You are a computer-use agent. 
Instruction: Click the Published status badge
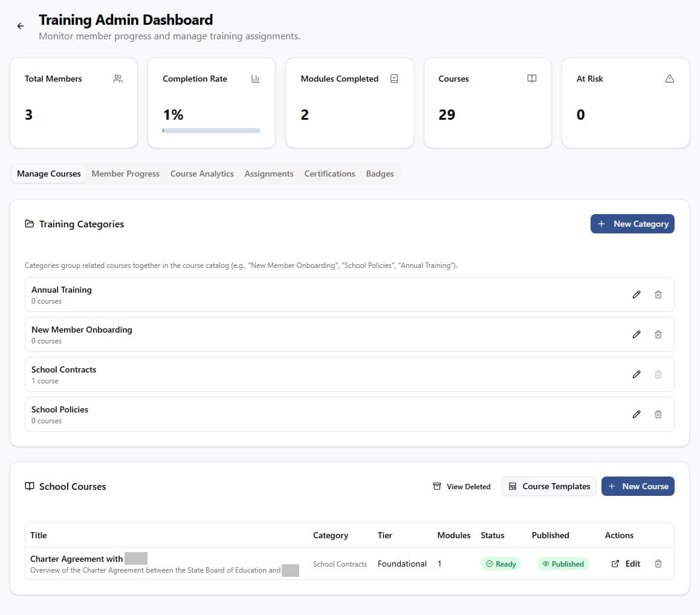tap(563, 564)
